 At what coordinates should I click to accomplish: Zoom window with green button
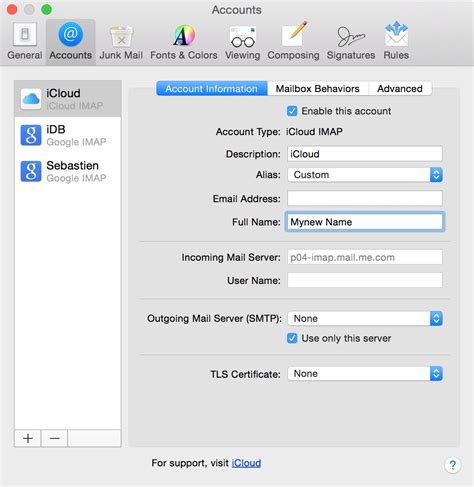coord(47,10)
